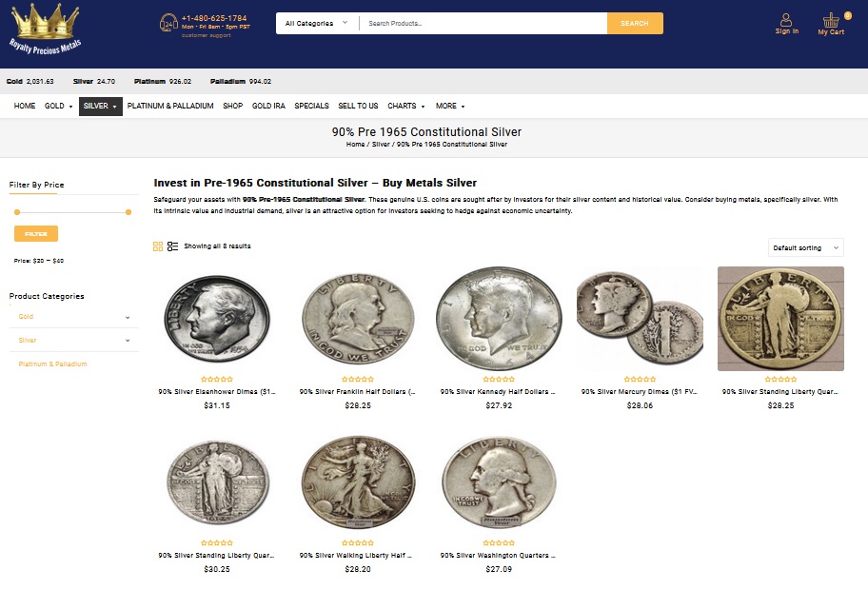Screen dimensions: 868x590
Task: Switch to grid view layout
Action: coord(158,246)
